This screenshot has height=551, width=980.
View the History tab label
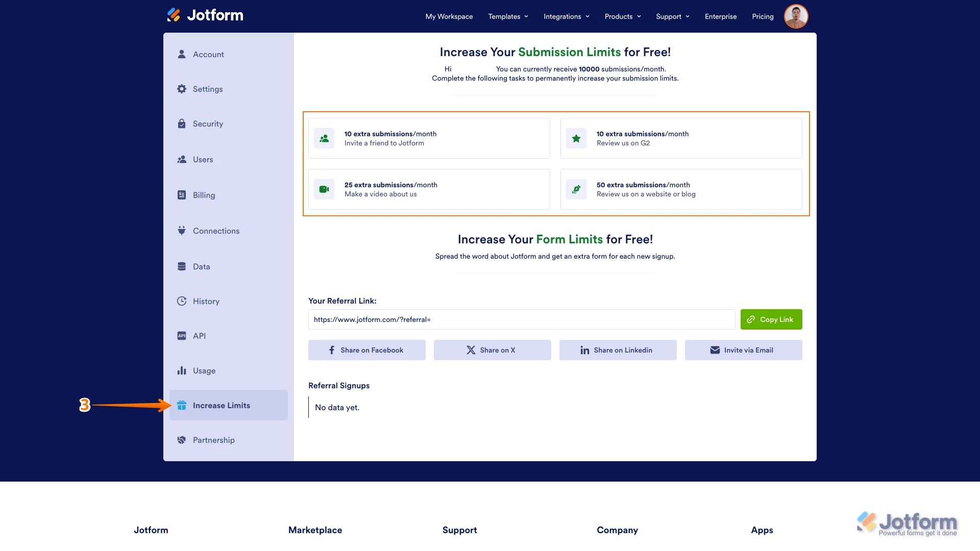pyautogui.click(x=206, y=301)
